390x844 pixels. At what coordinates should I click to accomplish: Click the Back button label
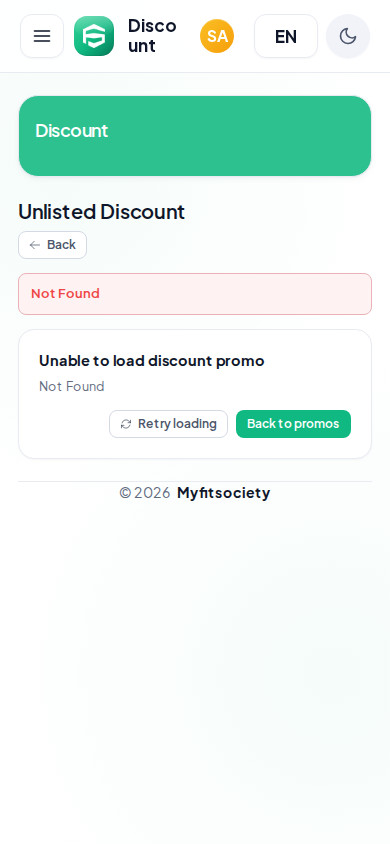click(x=61, y=245)
